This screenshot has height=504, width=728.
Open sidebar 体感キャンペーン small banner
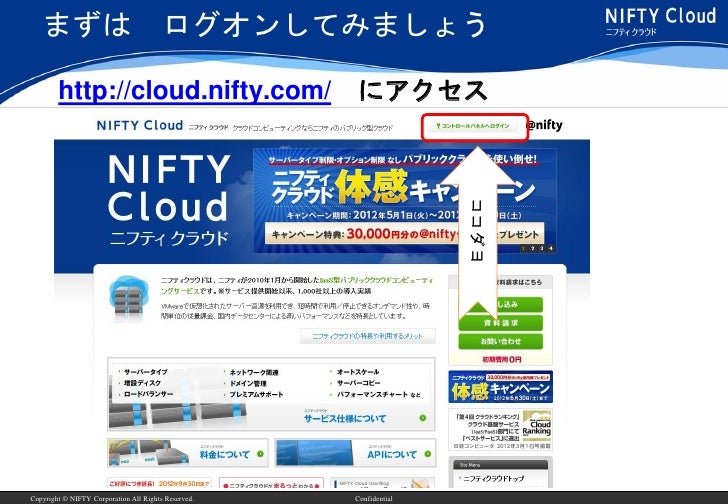(500, 387)
